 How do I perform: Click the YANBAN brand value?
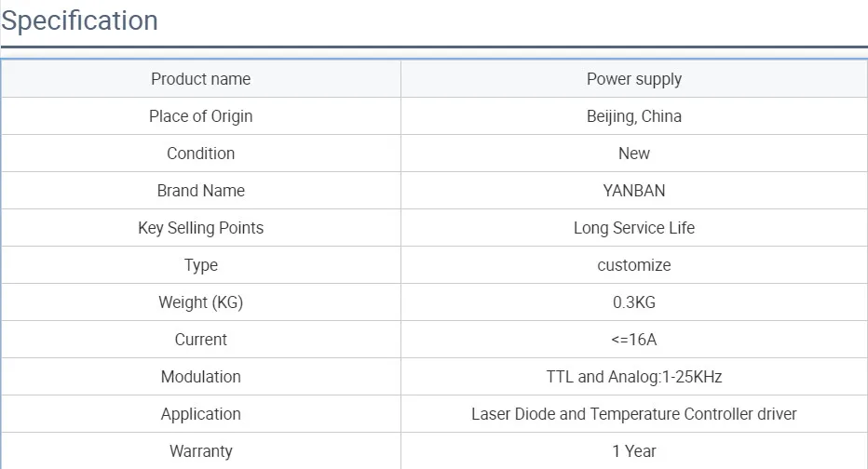[634, 190]
